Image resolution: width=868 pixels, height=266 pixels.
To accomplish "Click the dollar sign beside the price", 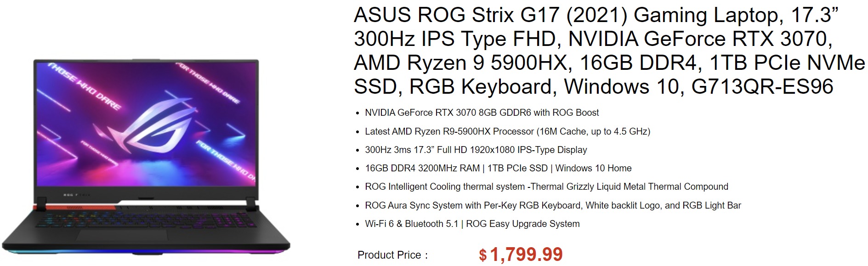I will [x=482, y=255].
